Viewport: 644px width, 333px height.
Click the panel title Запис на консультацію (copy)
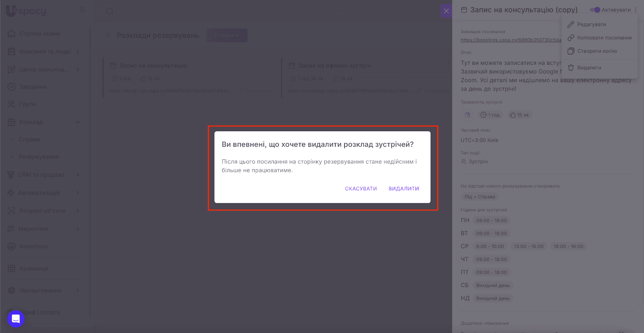click(524, 10)
